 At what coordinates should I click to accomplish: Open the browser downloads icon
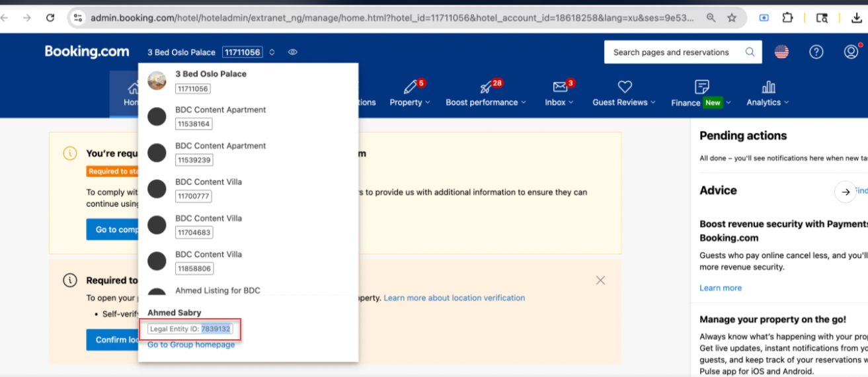[x=857, y=18]
